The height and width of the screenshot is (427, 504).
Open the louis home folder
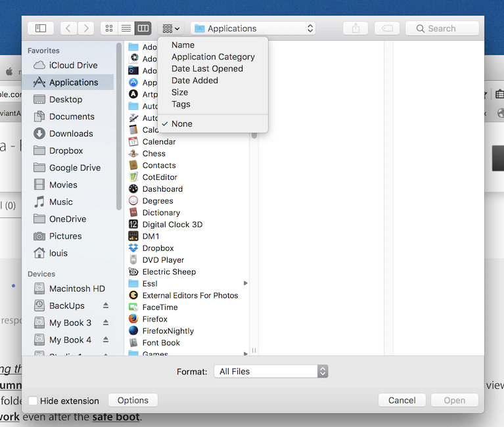[68, 253]
